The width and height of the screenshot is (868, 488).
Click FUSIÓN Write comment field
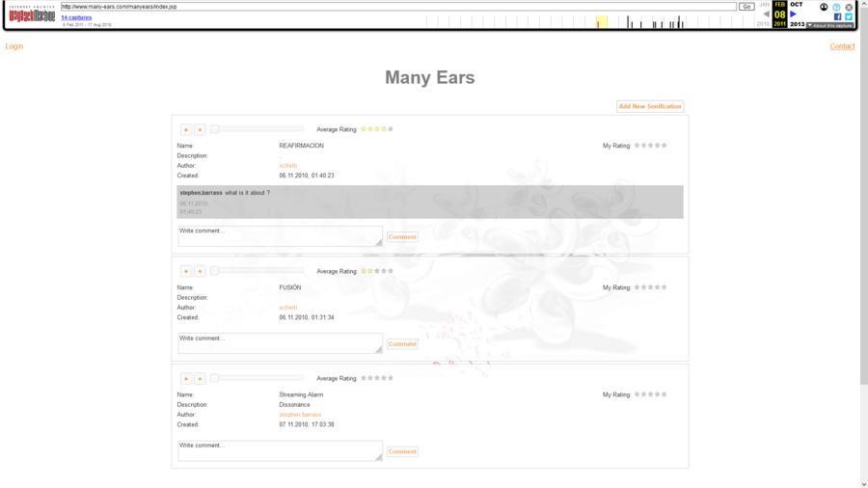click(280, 343)
